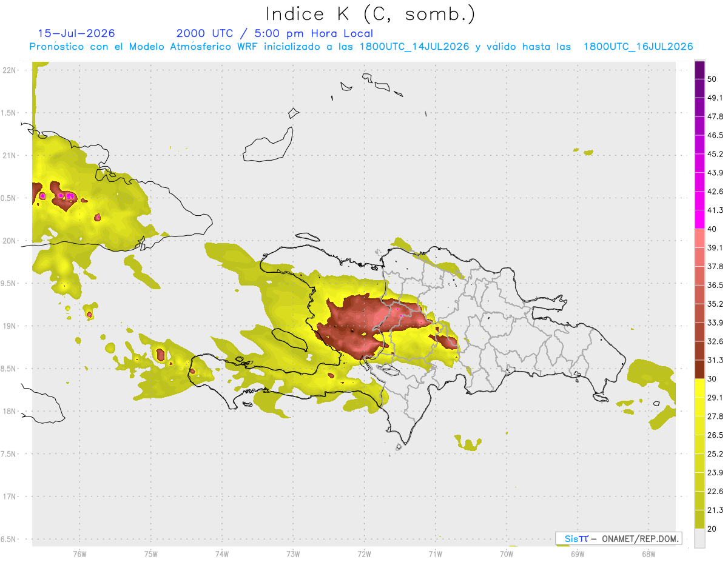This screenshot has height=562, width=728.
Task: Click the colorbar value 21.3
Action: [715, 510]
